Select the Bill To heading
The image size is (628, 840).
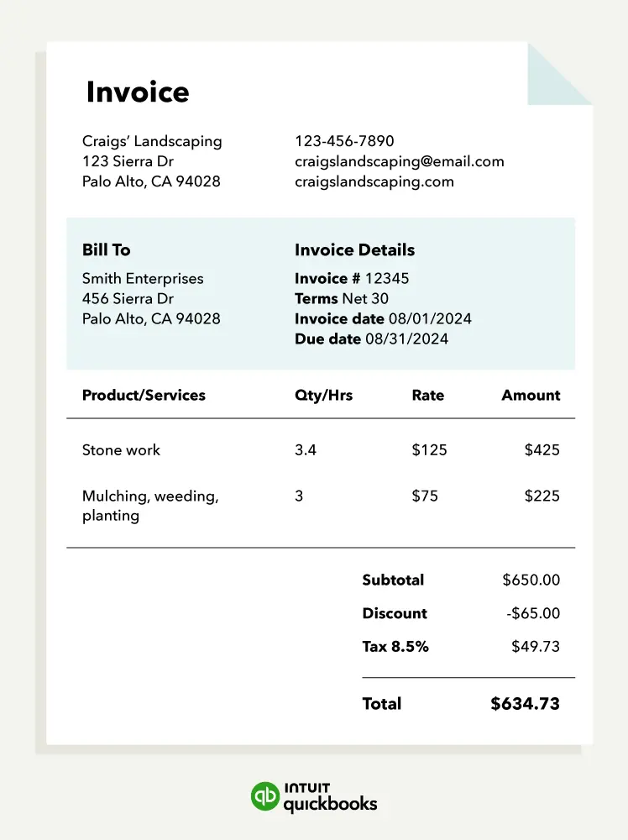coord(106,249)
